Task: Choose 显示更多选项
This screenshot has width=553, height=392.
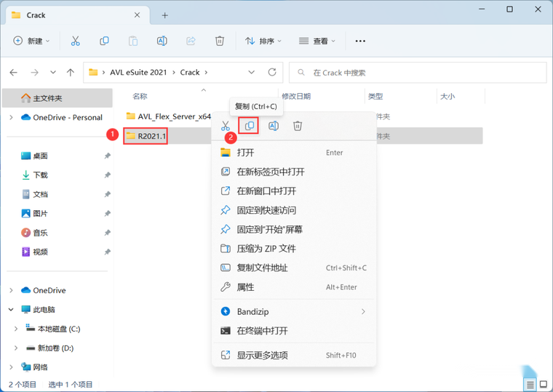Action: (294, 355)
